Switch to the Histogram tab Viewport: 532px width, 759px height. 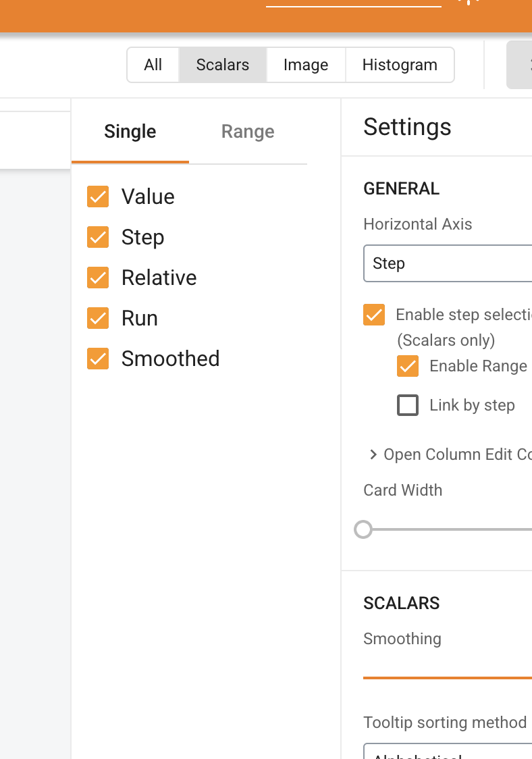pos(399,64)
